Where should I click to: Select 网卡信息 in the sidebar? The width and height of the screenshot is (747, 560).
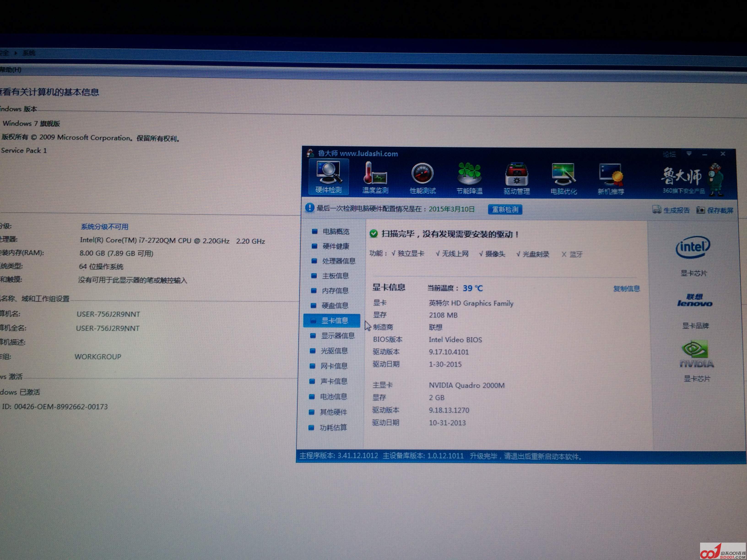pyautogui.click(x=334, y=366)
